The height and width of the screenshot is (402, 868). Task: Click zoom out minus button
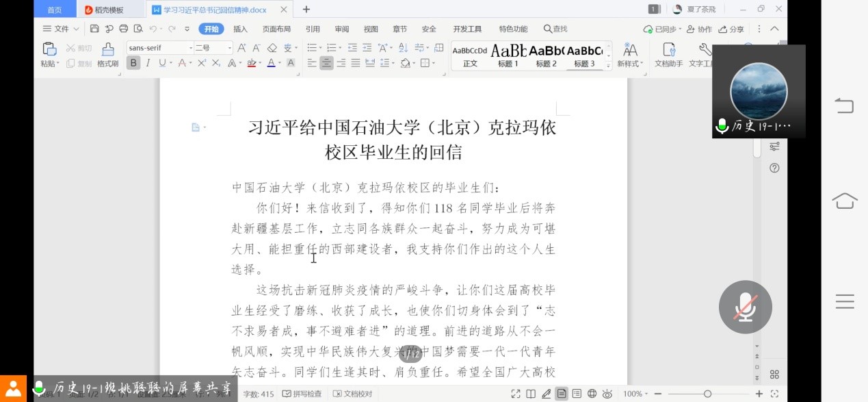tap(657, 394)
